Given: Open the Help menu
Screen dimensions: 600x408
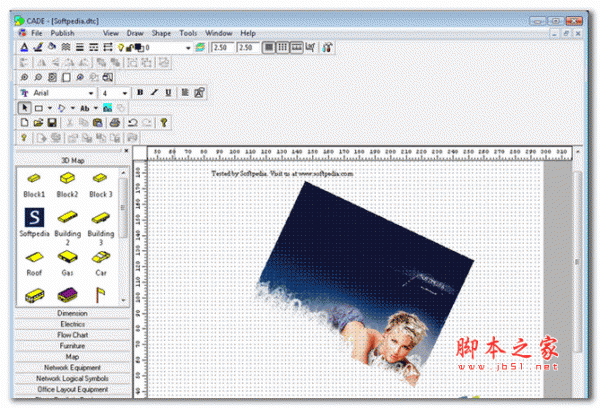Looking at the screenshot, I should tap(248, 33).
